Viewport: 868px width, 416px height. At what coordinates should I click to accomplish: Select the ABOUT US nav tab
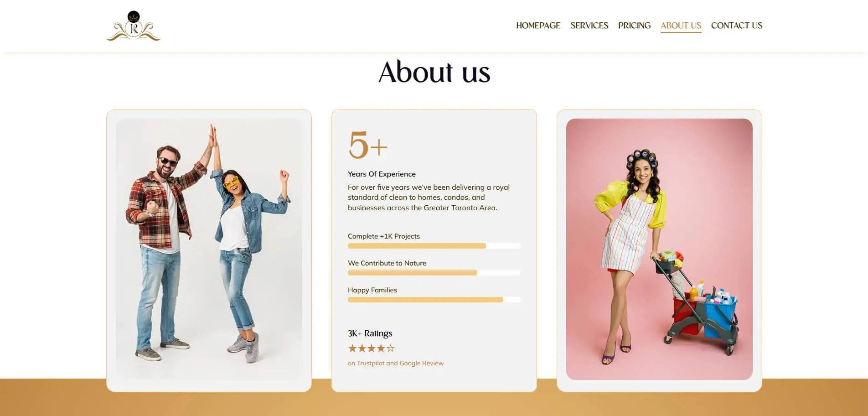681,26
